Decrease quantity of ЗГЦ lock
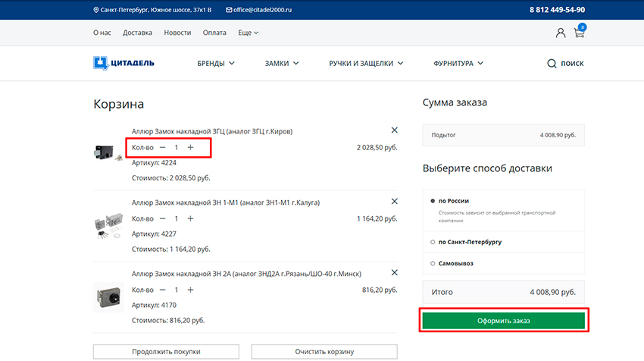The height and width of the screenshot is (361, 644). [163, 147]
